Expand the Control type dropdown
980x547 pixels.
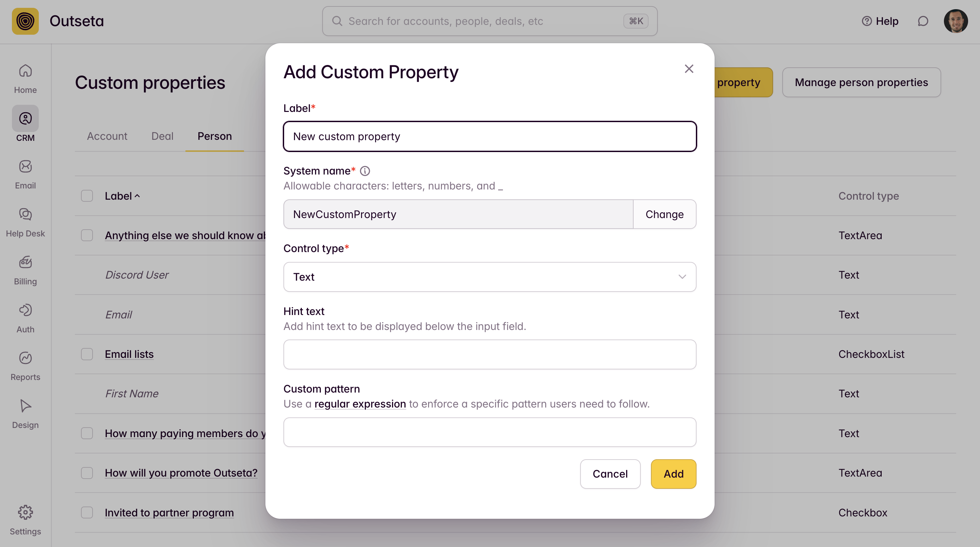(x=489, y=277)
